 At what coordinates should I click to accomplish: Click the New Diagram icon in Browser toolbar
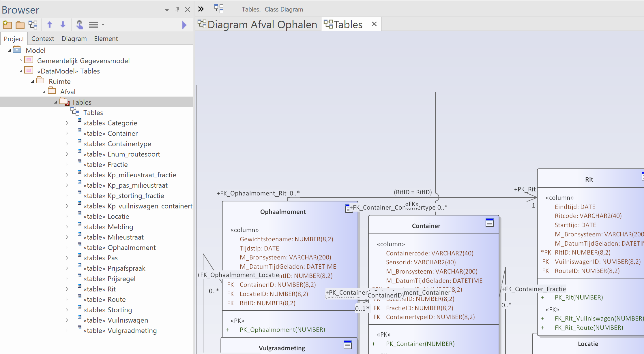[x=33, y=25]
